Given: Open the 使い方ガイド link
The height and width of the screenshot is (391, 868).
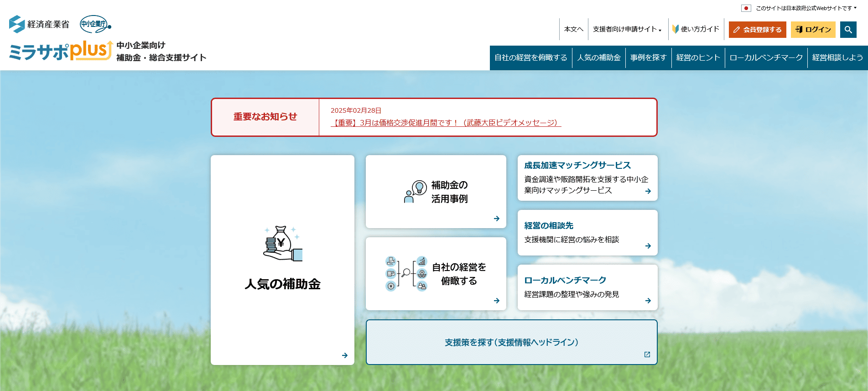Looking at the screenshot, I should 696,29.
